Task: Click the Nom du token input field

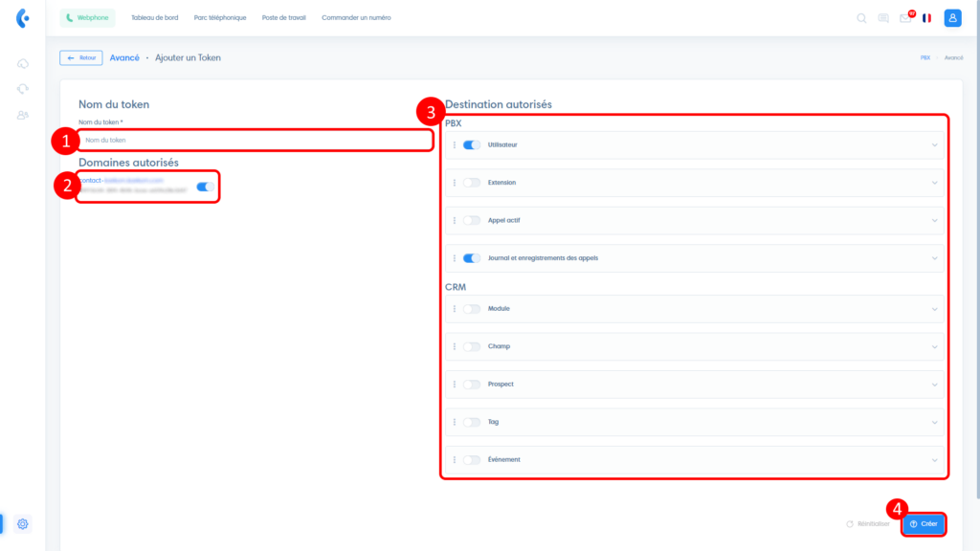Action: point(254,141)
